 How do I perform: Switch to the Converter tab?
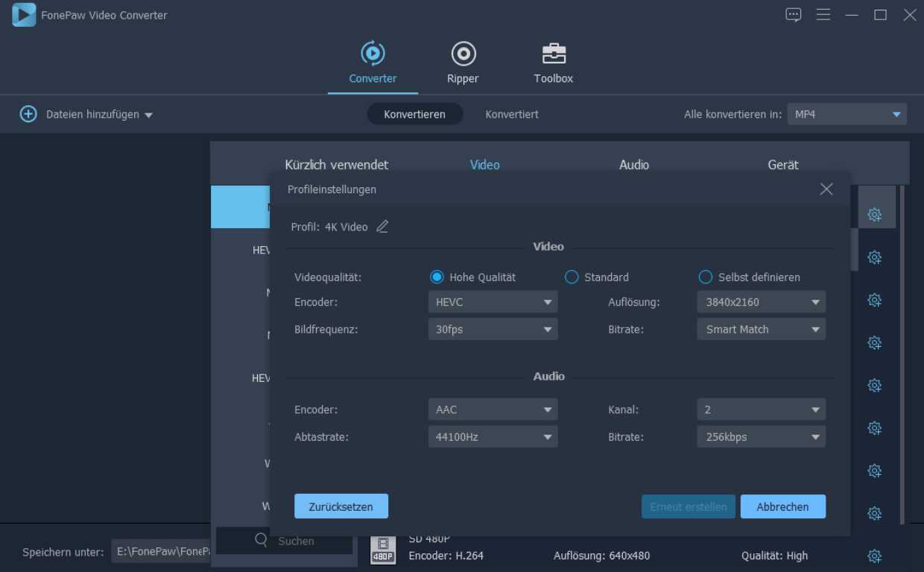click(x=373, y=63)
